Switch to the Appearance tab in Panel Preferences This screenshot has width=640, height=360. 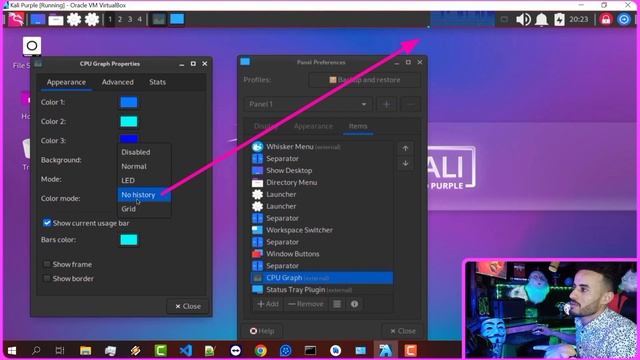click(x=313, y=126)
